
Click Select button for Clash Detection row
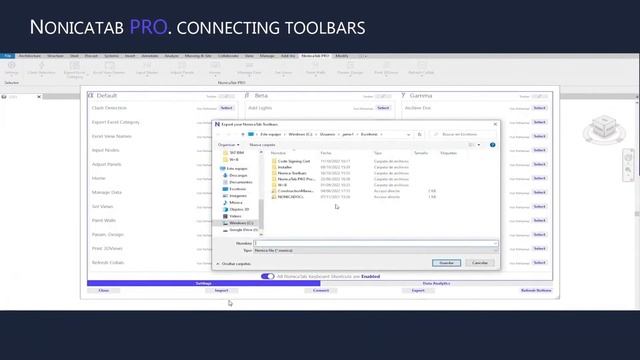pos(227,108)
